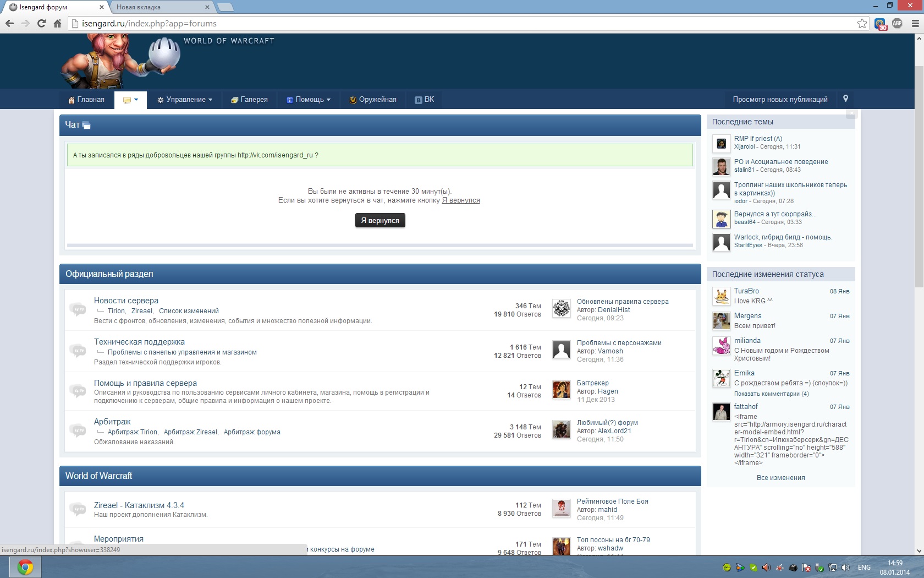Open TuraBro avatar in status updates

[722, 296]
